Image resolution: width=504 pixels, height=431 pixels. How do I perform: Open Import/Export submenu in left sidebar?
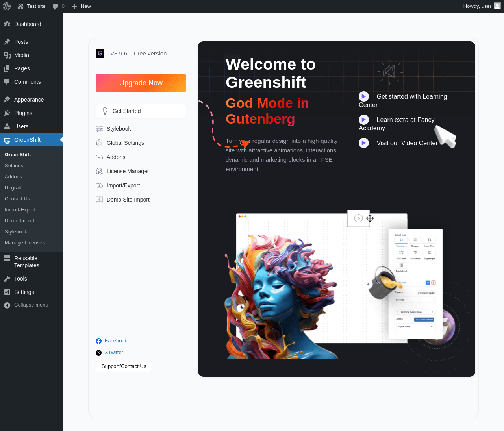[20, 210]
